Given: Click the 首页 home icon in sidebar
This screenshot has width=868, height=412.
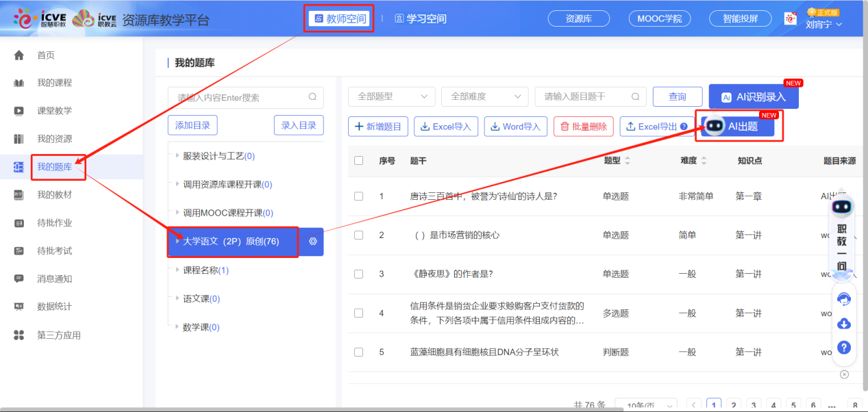Looking at the screenshot, I should [x=19, y=55].
